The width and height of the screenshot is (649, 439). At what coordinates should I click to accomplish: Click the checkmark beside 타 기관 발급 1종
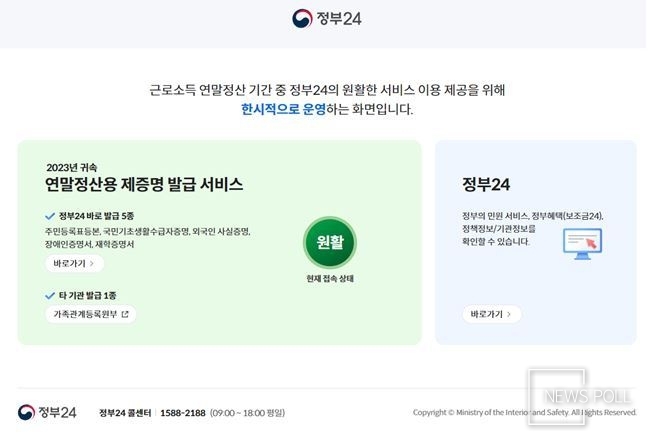tap(50, 295)
